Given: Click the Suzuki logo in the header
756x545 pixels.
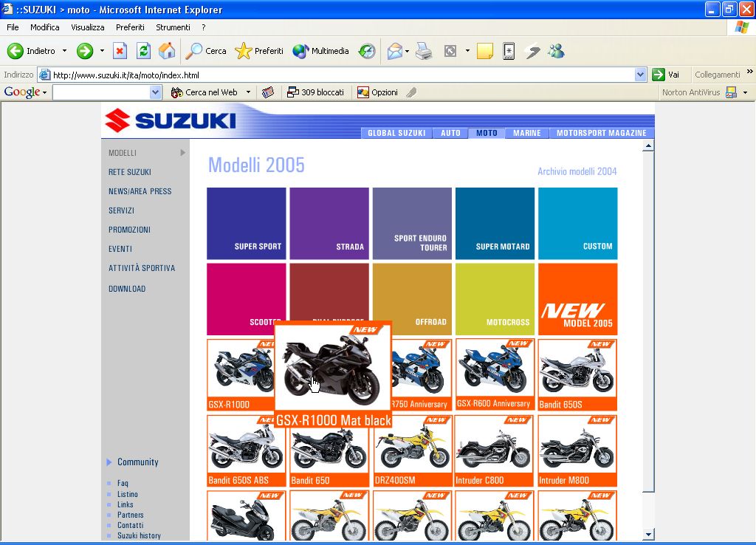Looking at the screenshot, I should point(171,120).
